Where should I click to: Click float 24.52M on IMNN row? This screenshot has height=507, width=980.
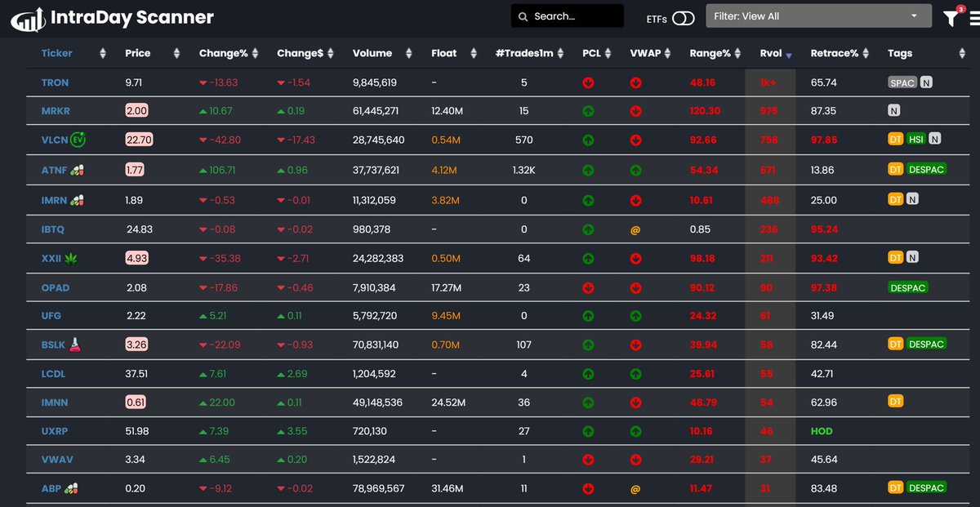coord(448,402)
